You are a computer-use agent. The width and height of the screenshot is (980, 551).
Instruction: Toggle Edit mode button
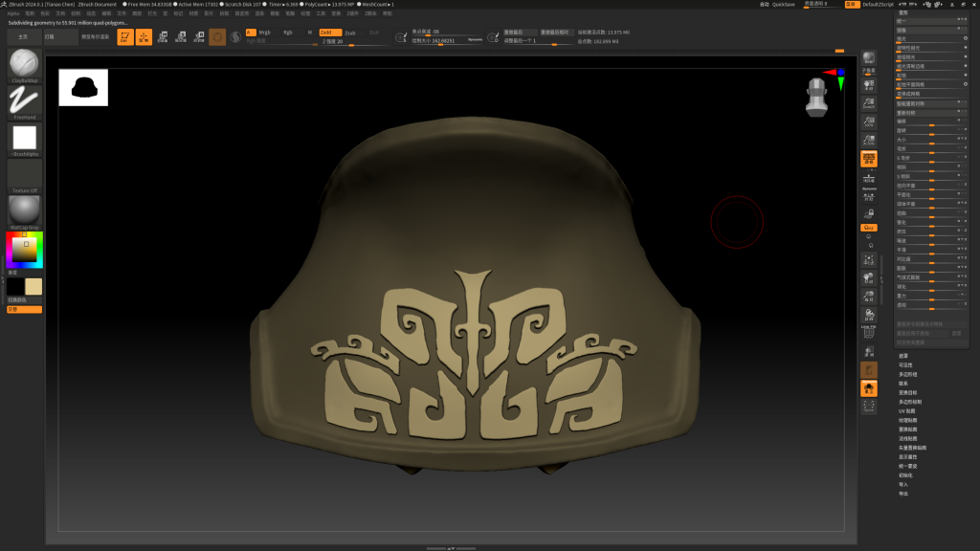pos(125,37)
